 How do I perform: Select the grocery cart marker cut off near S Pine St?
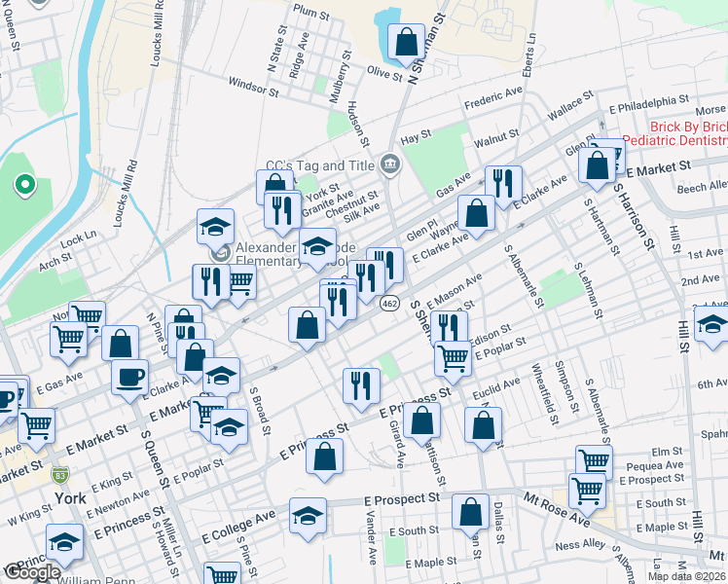click(223, 573)
